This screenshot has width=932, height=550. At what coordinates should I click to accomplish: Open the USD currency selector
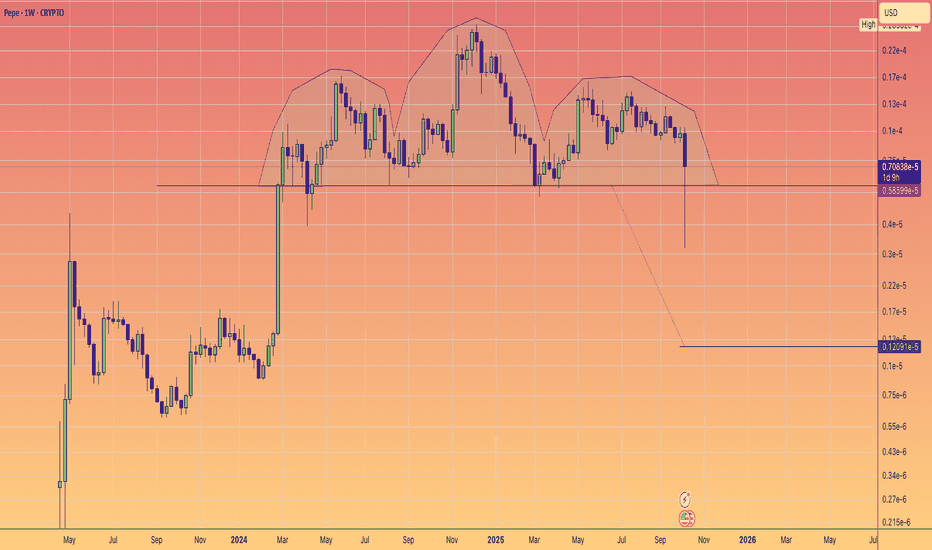tap(893, 12)
